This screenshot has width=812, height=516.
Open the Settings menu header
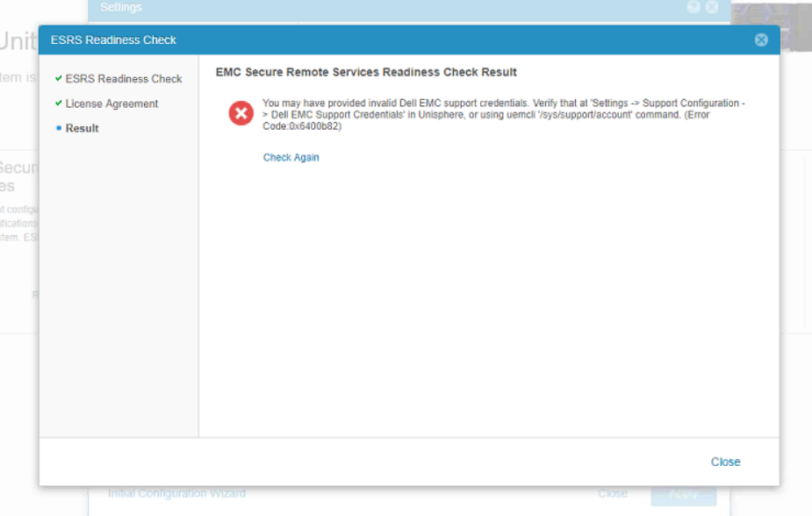(121, 7)
